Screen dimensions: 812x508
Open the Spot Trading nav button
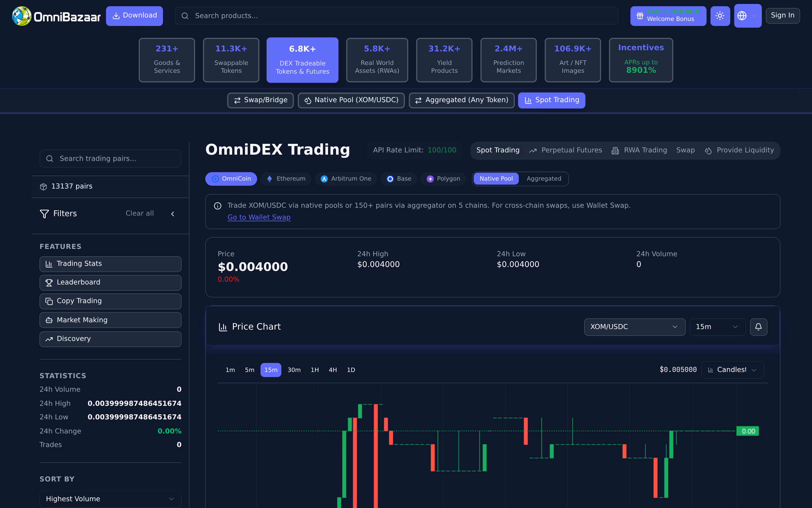click(x=551, y=100)
